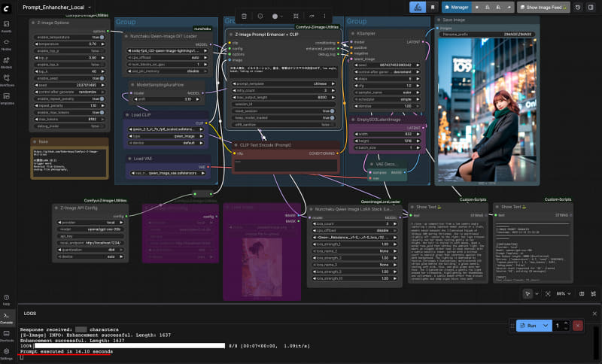Expand the Run options dropdown arrow

(546, 326)
